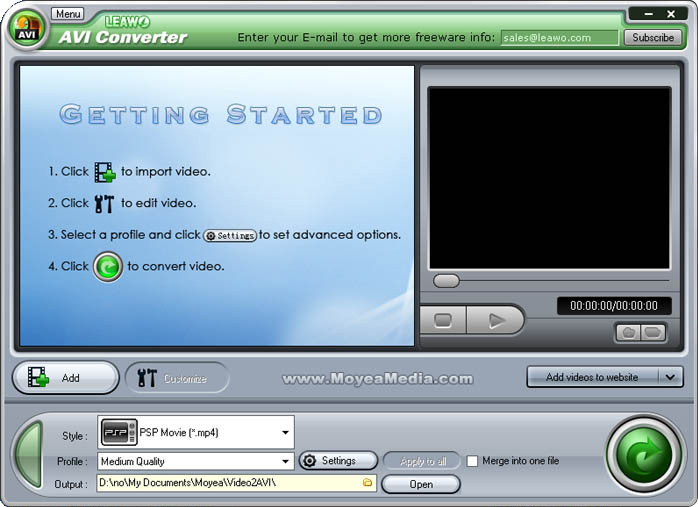The image size is (698, 507).
Task: Expand the Add videos to website arrow
Action: pyautogui.click(x=670, y=377)
